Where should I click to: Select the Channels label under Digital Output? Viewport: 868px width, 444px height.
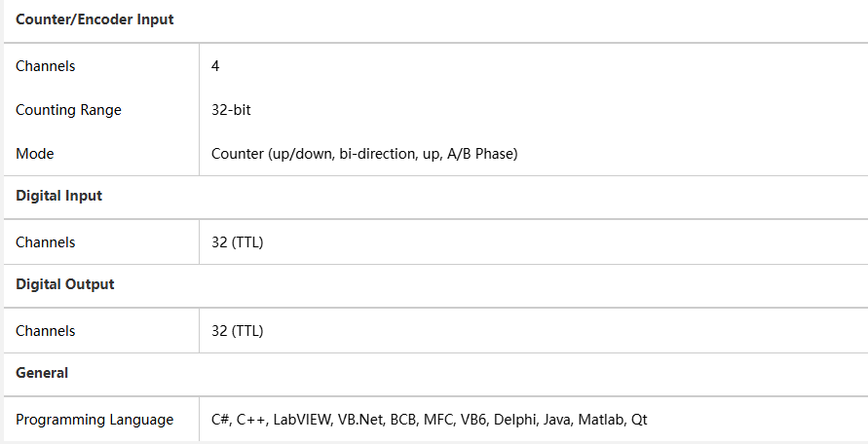tap(46, 331)
